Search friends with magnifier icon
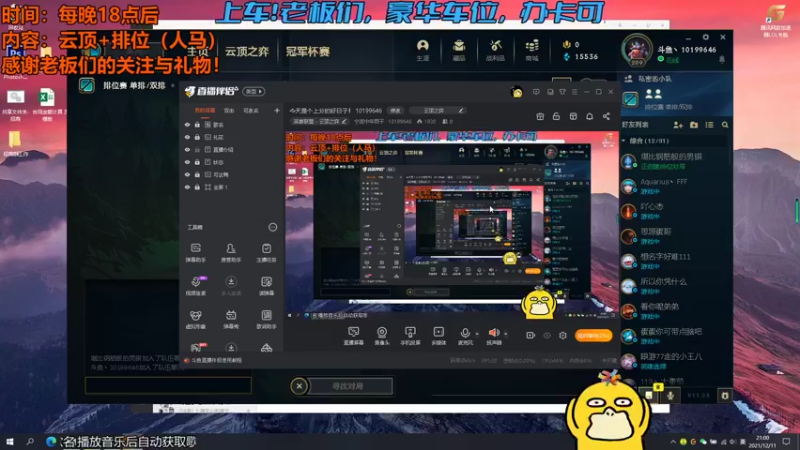 (725, 124)
